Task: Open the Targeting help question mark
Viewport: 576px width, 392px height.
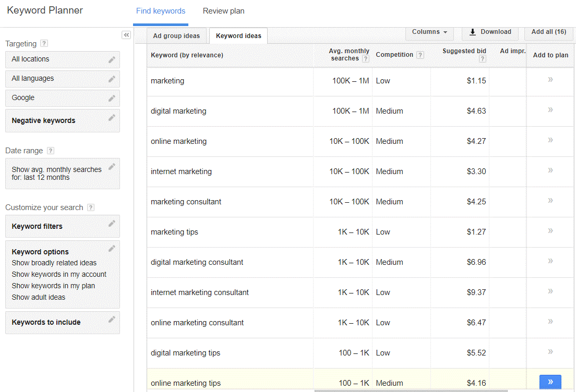Action: pos(44,43)
